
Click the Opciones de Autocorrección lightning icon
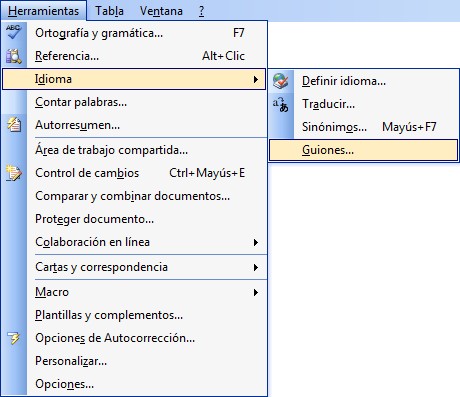(14, 338)
